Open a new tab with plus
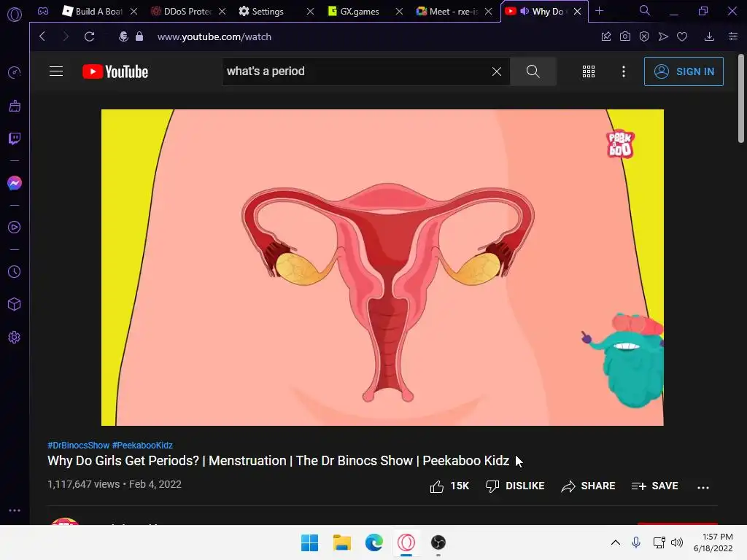Image resolution: width=747 pixels, height=560 pixels. tap(600, 10)
